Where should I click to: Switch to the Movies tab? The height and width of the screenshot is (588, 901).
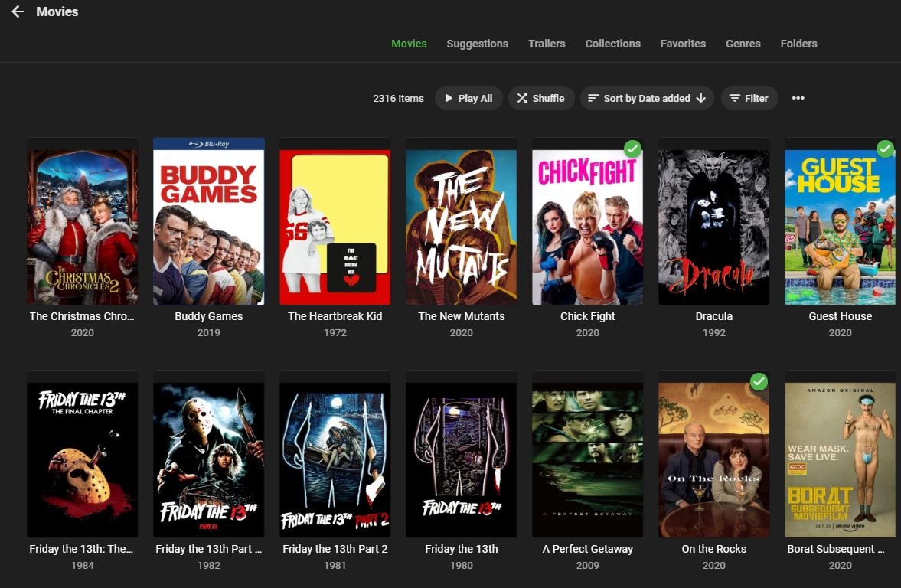[409, 44]
